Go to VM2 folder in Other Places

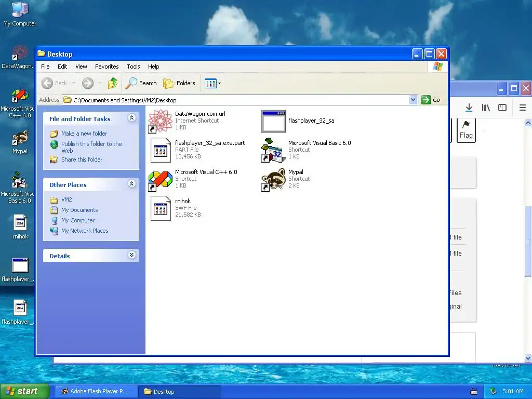click(x=66, y=199)
